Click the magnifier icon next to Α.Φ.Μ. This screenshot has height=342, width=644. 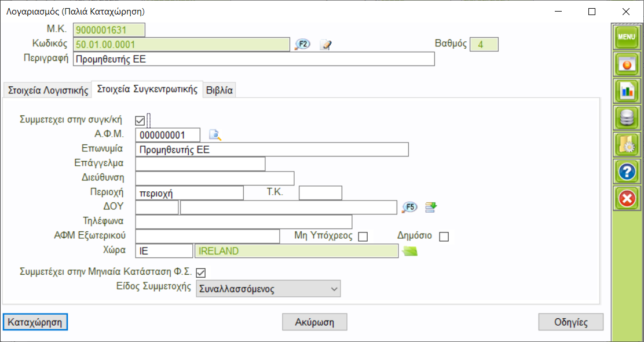pyautogui.click(x=215, y=135)
